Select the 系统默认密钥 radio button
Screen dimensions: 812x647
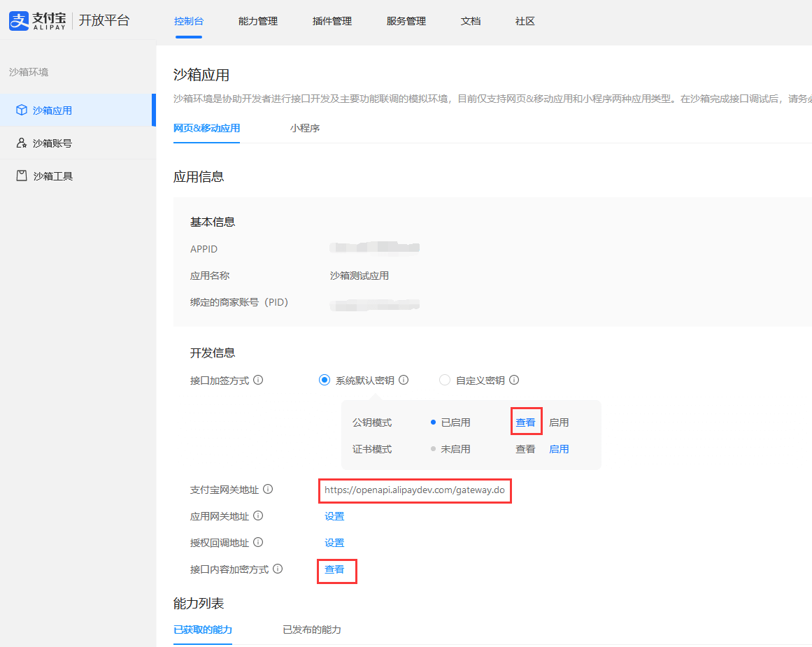[325, 381]
